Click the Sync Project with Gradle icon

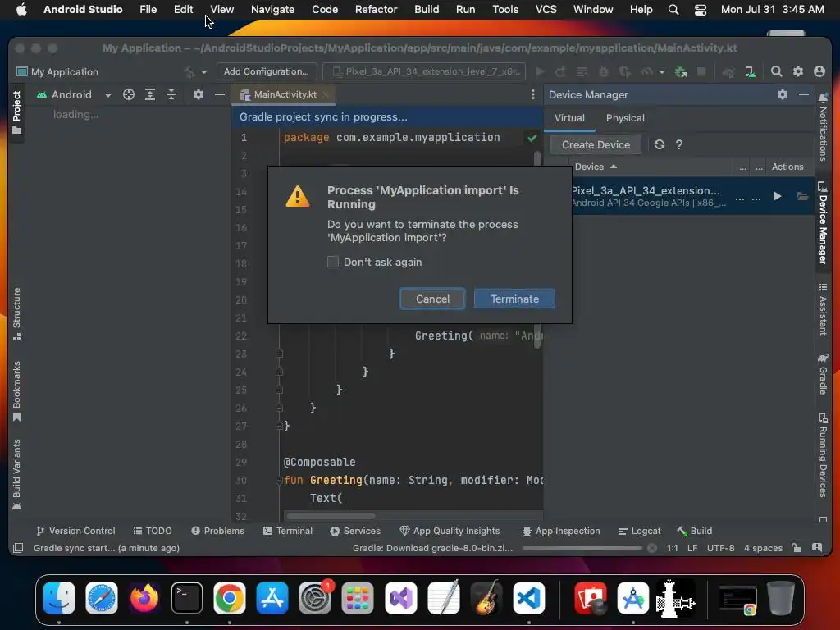tap(728, 72)
